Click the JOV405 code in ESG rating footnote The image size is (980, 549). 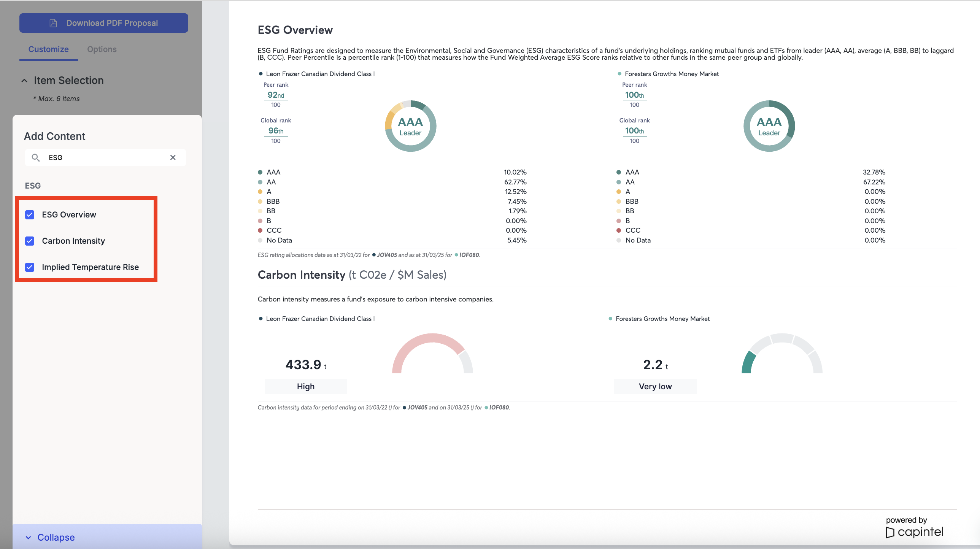coord(387,255)
